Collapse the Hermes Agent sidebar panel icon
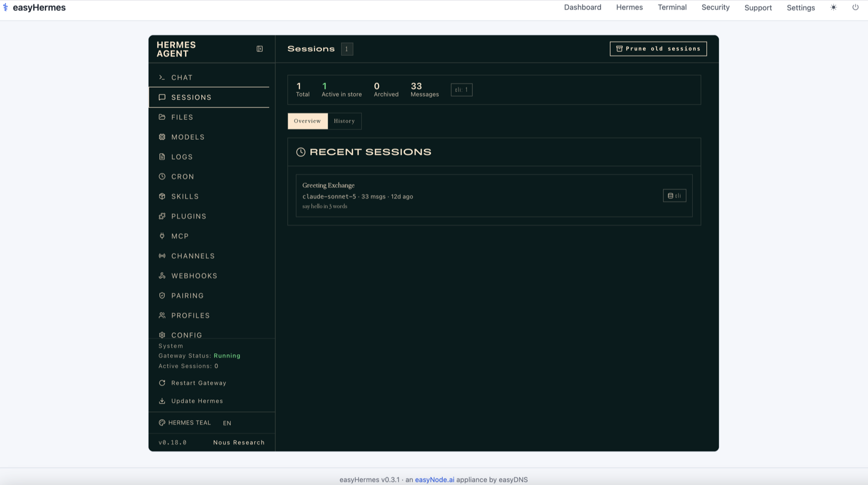This screenshot has height=485, width=868. (260, 49)
